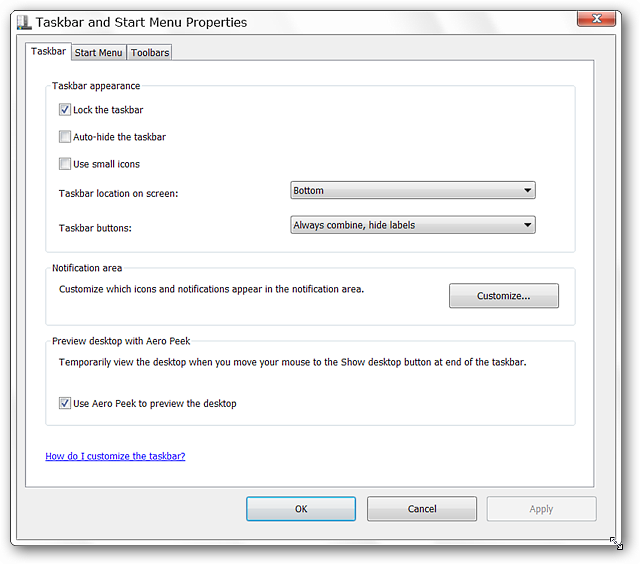
Task: Open the Taskbar buttons combine dropdown
Action: (x=413, y=225)
